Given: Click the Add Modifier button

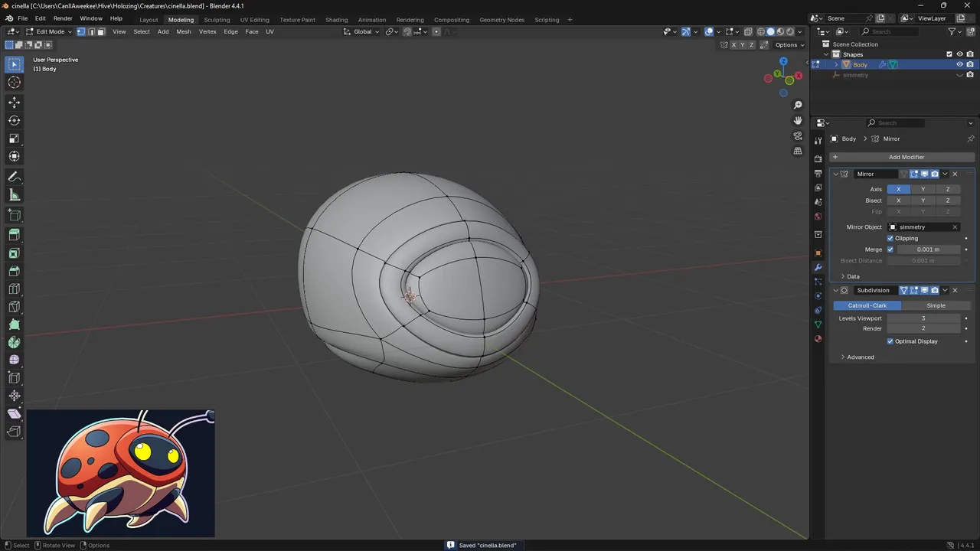Looking at the screenshot, I should [x=902, y=157].
